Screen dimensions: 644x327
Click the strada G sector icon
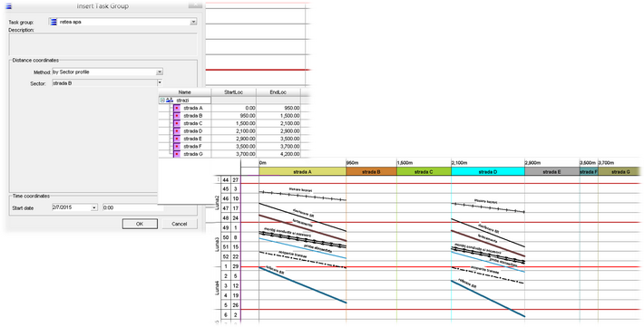177,154
